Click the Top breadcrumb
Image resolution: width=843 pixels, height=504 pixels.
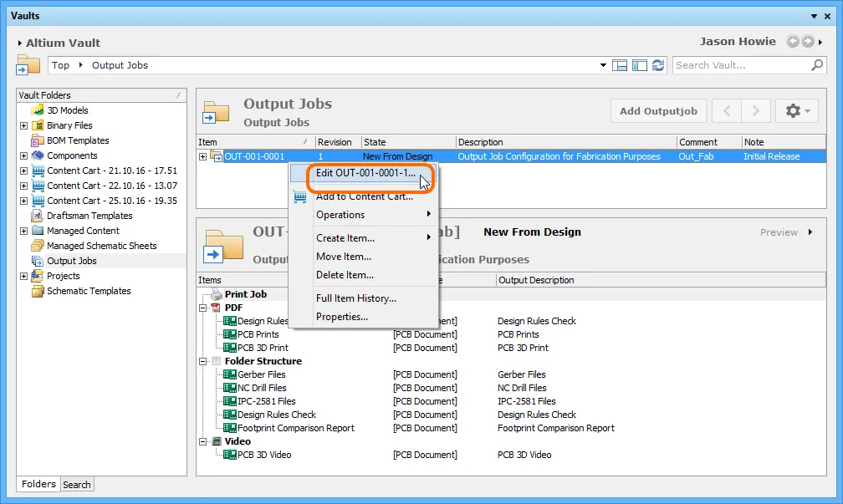(x=60, y=65)
